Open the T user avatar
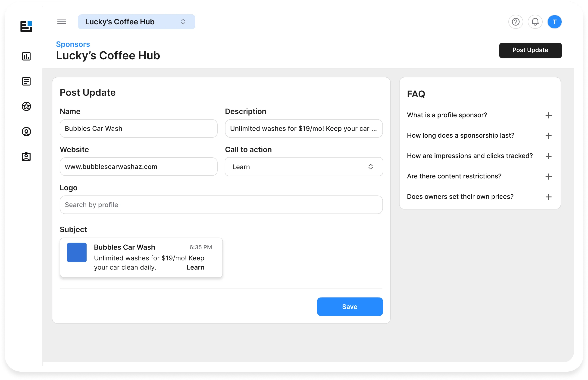588x380 pixels. pos(554,22)
